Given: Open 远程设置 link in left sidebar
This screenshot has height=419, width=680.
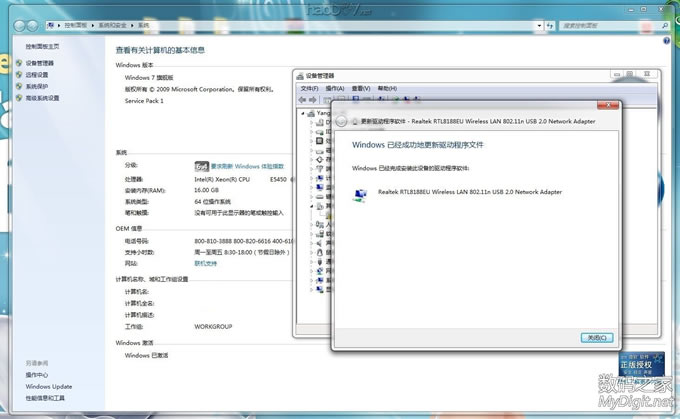Looking at the screenshot, I should (37, 75).
